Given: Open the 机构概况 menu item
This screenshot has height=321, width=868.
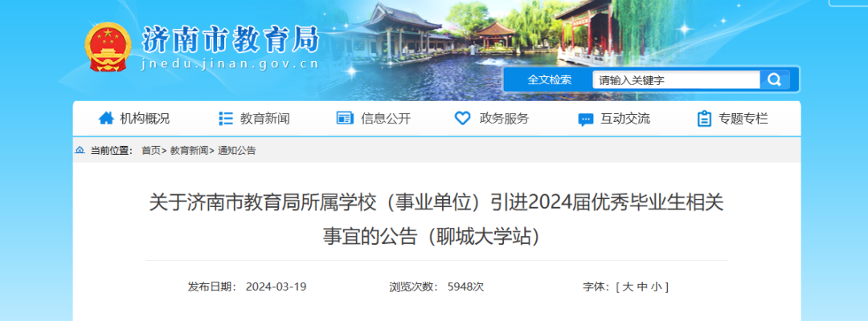Looking at the screenshot, I should 145,118.
